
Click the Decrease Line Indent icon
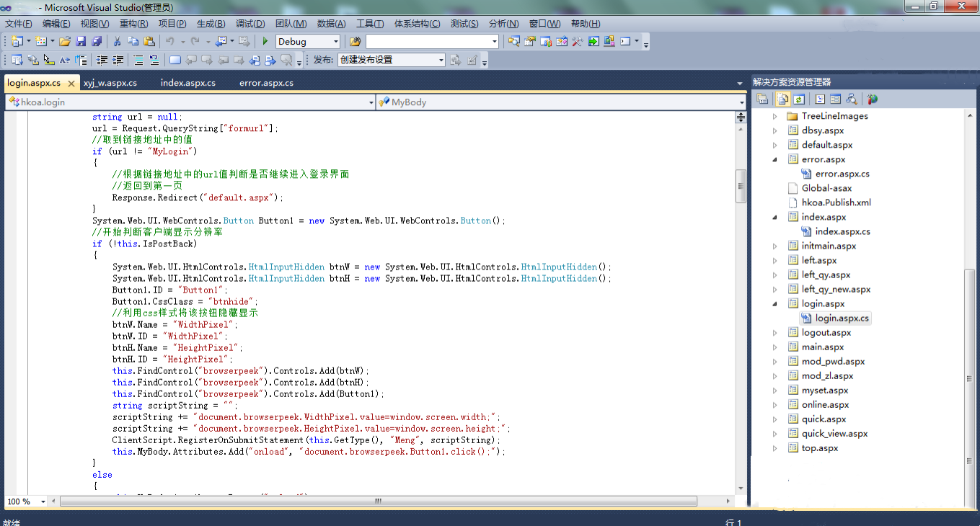tap(102, 60)
